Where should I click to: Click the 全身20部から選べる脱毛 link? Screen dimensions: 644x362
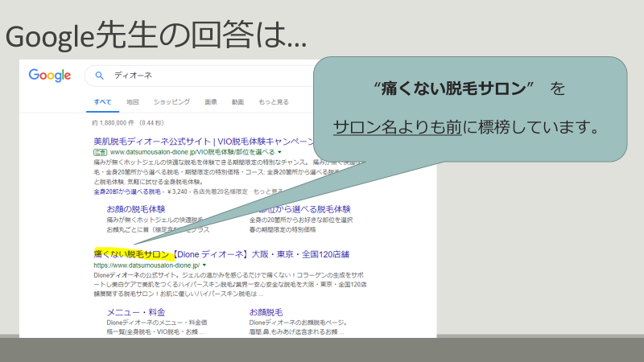127,191
